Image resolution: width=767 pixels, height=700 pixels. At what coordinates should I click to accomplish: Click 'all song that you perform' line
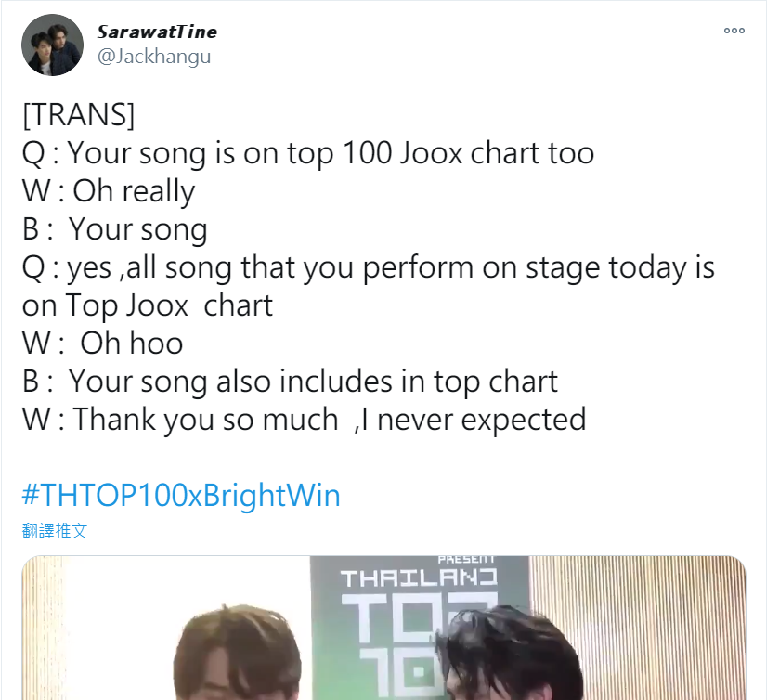click(369, 267)
